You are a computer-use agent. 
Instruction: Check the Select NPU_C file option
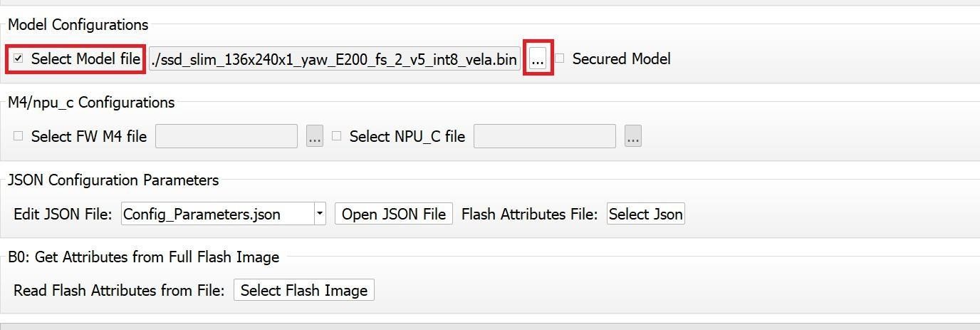click(337, 135)
